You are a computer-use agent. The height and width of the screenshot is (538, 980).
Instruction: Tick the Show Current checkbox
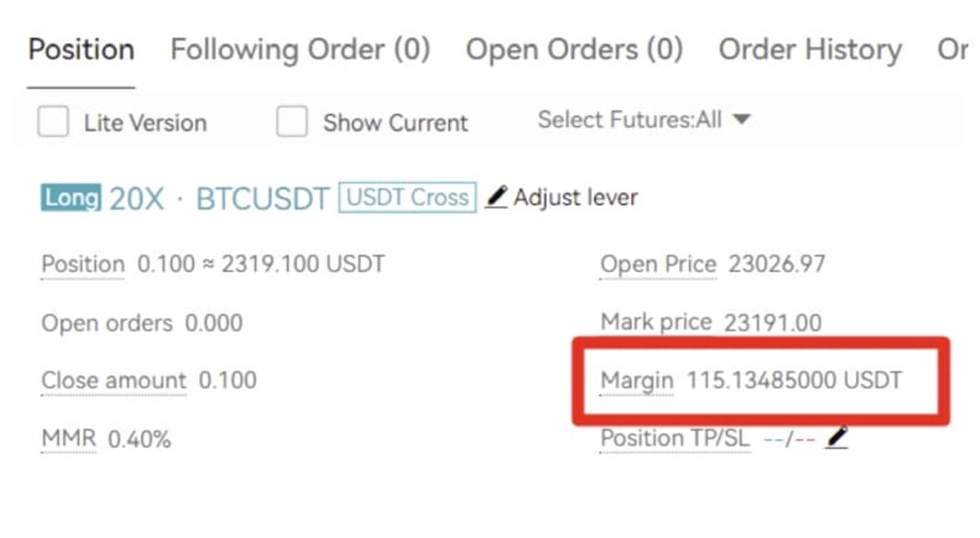tap(292, 122)
